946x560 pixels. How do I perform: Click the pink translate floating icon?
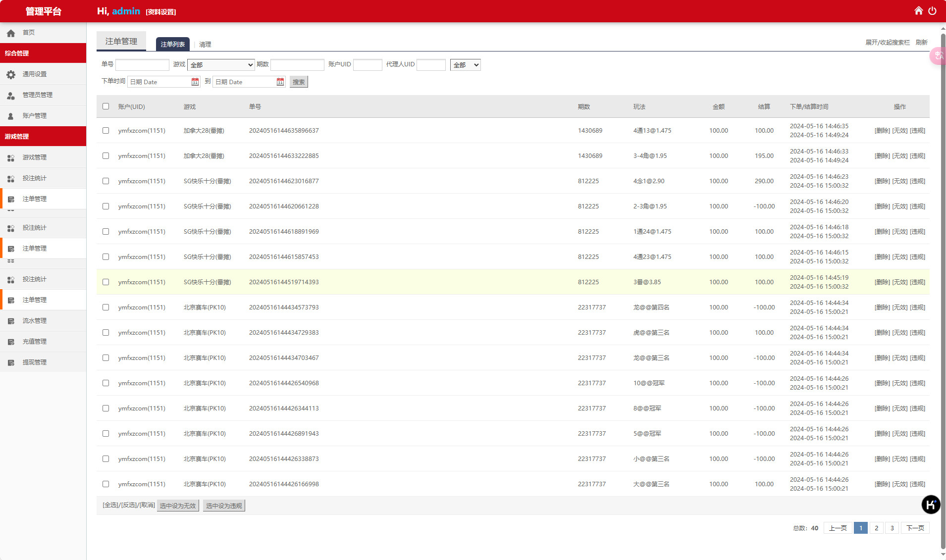pos(938,56)
